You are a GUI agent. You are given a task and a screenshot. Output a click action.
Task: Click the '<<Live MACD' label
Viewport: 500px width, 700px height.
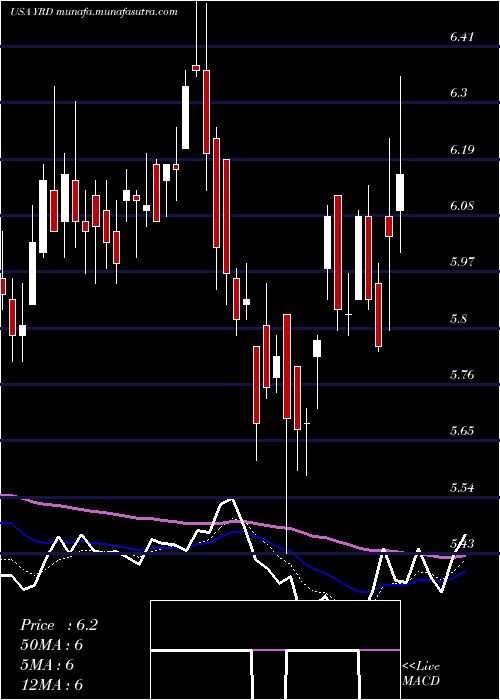421,674
